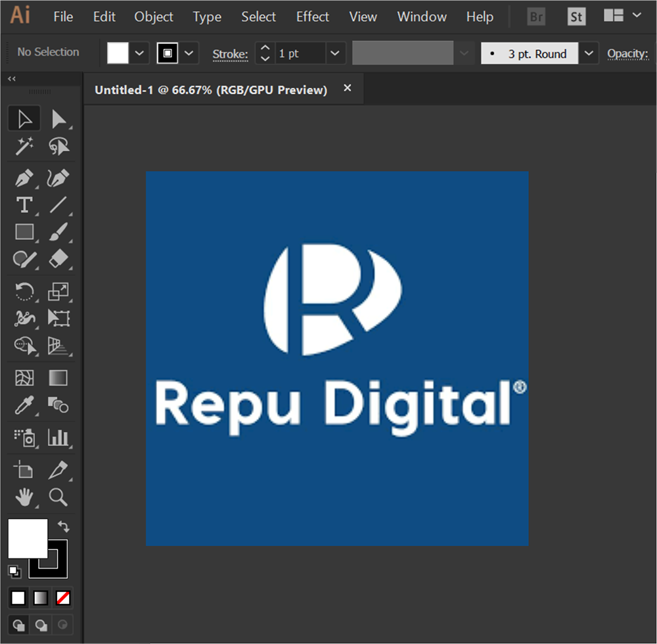
Task: Select the Hand tool
Action: point(24,497)
